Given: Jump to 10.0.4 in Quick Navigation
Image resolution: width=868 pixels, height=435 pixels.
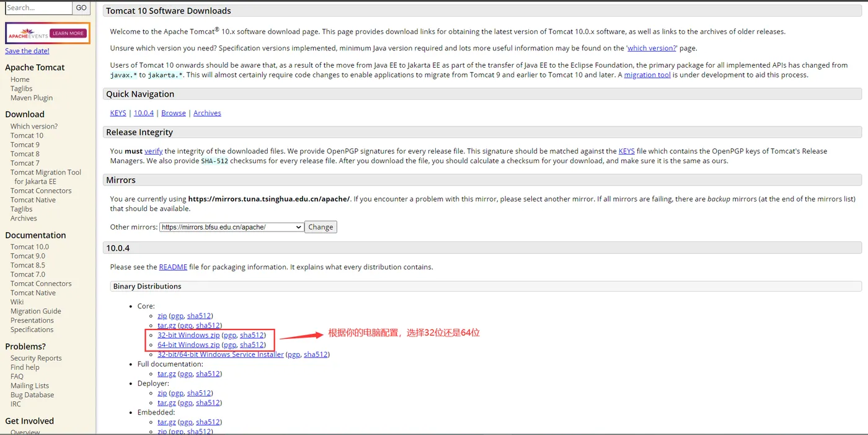Looking at the screenshot, I should pyautogui.click(x=144, y=113).
